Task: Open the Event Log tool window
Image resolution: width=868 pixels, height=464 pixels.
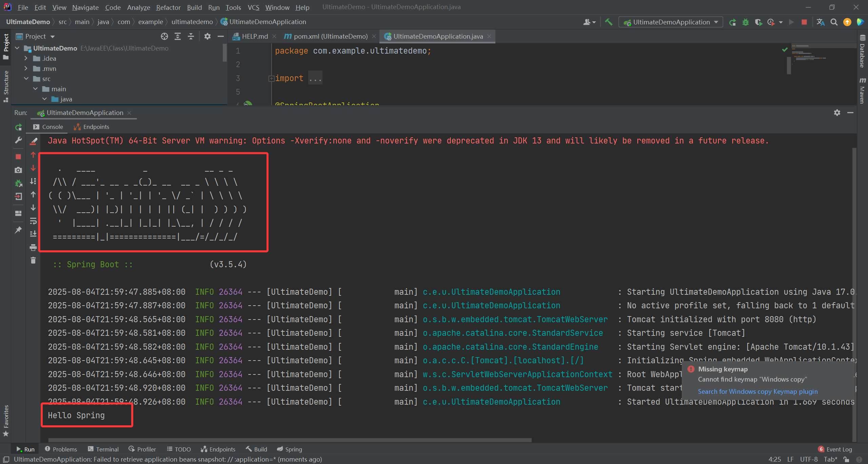Action: [835, 449]
